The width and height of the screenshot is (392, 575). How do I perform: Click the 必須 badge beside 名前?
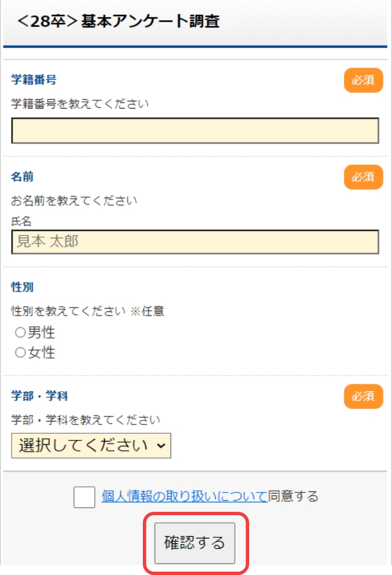[x=363, y=177]
